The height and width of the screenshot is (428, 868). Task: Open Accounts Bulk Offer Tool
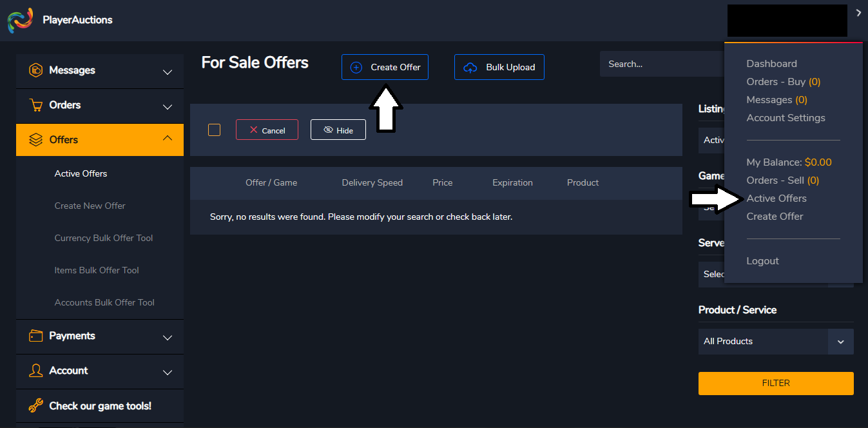click(x=104, y=302)
